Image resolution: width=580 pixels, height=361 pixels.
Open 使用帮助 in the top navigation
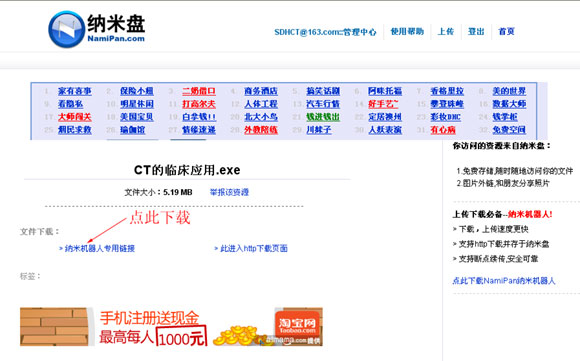(407, 32)
